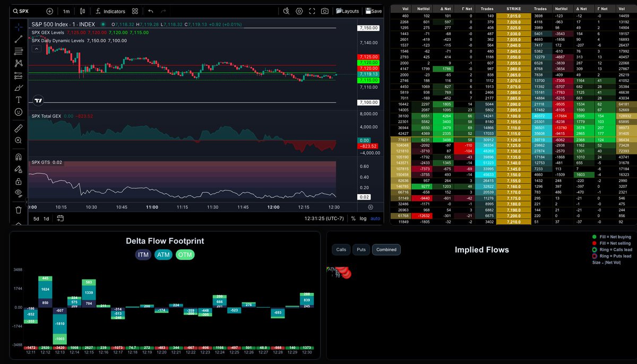This screenshot has width=637, height=364.
Task: Toggle log scale on price axis
Action: (363, 218)
